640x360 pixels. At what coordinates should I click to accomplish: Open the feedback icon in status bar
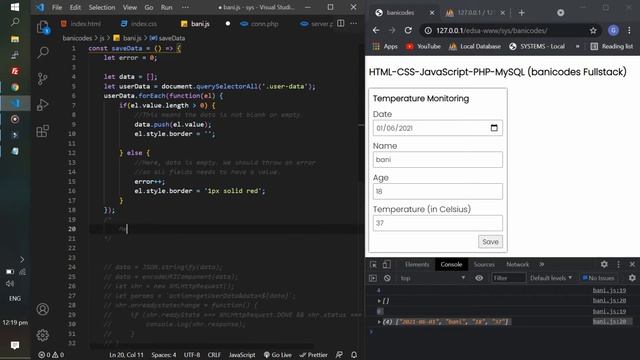[x=339, y=355]
